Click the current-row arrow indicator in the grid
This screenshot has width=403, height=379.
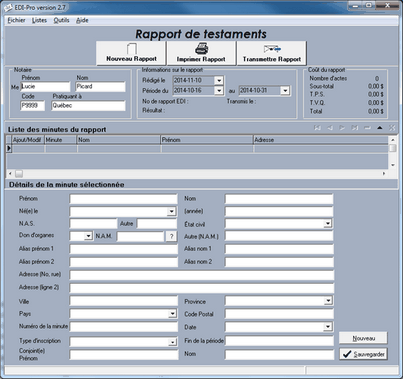coord(9,149)
